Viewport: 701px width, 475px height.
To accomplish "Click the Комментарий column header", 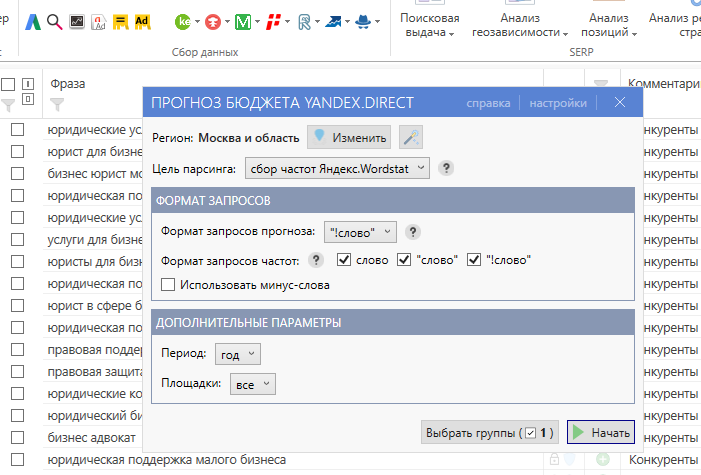I will coord(663,84).
